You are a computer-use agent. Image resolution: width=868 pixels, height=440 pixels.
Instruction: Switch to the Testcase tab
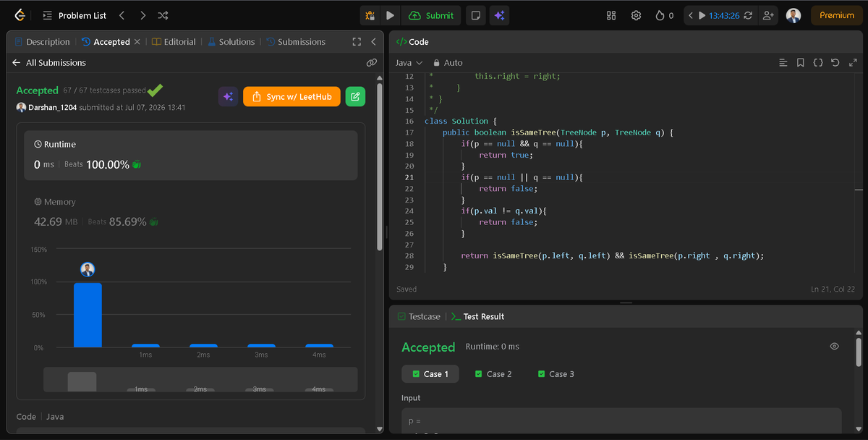click(420, 316)
